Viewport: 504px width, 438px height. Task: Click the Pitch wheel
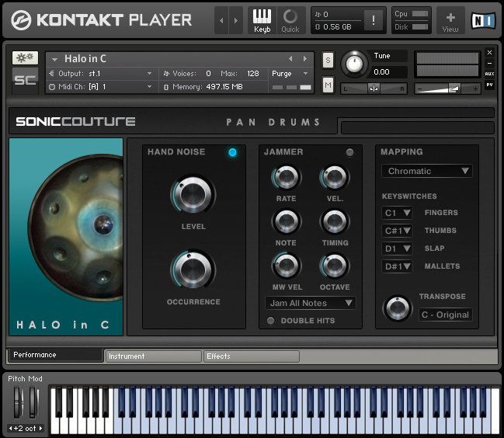pyautogui.click(x=18, y=402)
